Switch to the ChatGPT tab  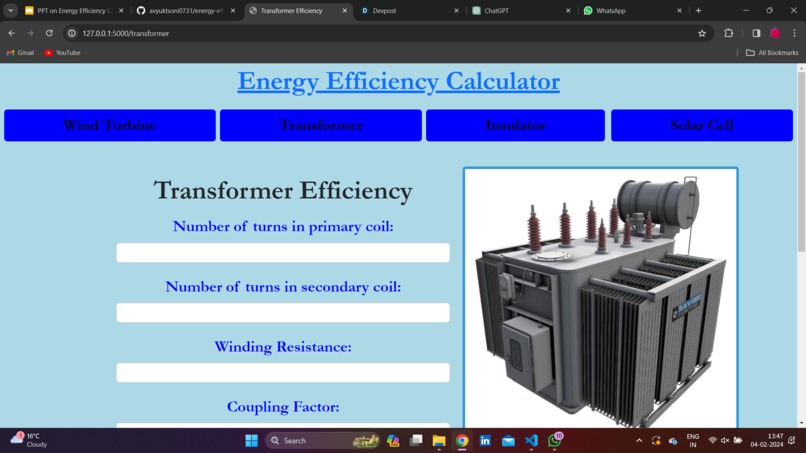tap(521, 10)
